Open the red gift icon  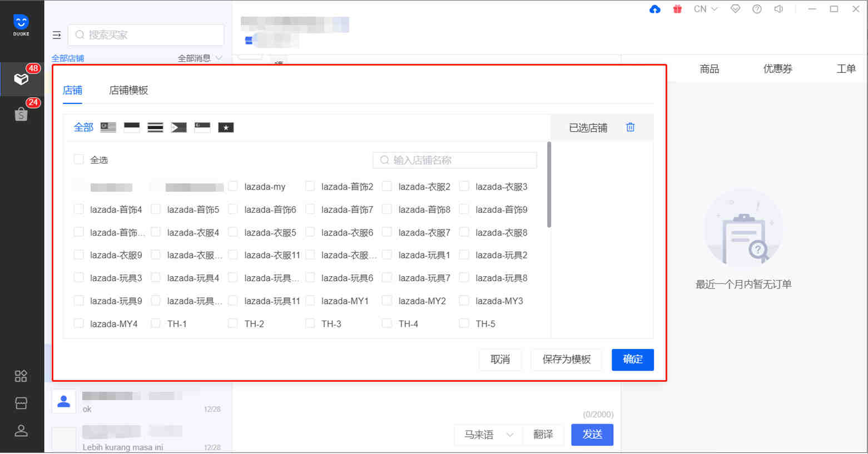click(x=677, y=9)
